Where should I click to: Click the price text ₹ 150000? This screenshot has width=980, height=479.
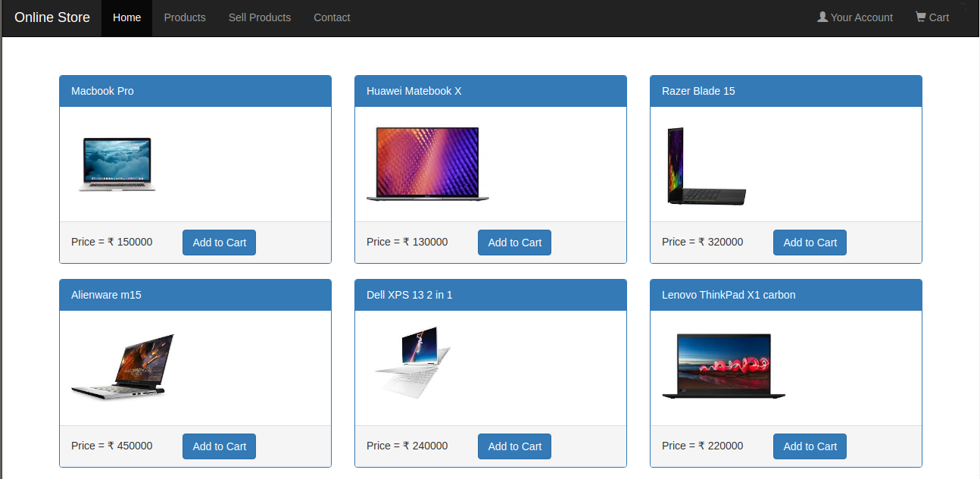click(x=130, y=242)
